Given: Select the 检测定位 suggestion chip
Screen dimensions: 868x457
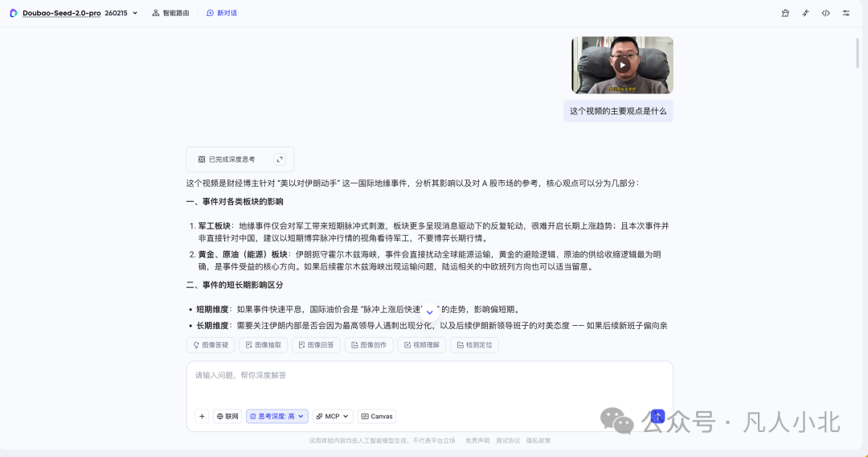Looking at the screenshot, I should (x=474, y=344).
